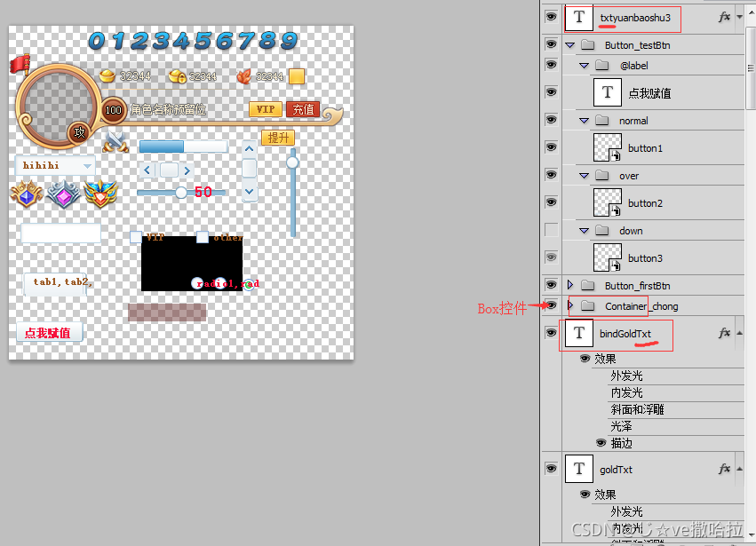Collapse the over group
The height and width of the screenshot is (546, 756).
(x=585, y=176)
